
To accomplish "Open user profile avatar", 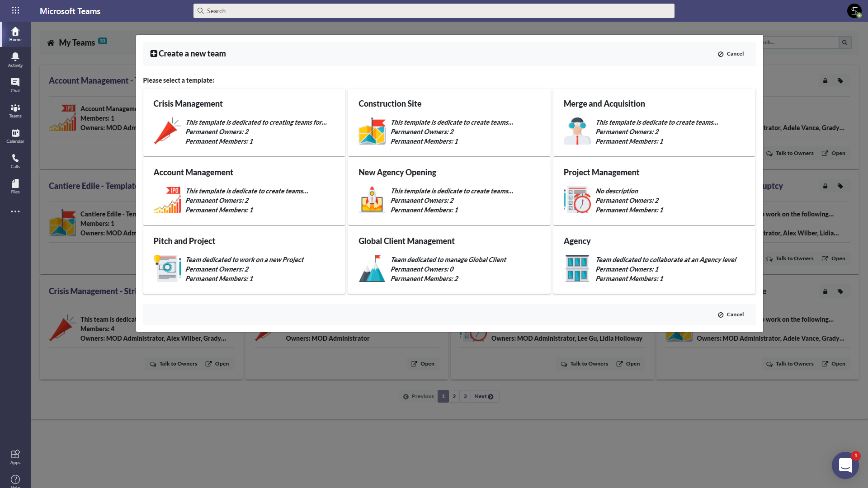I will pyautogui.click(x=854, y=11).
